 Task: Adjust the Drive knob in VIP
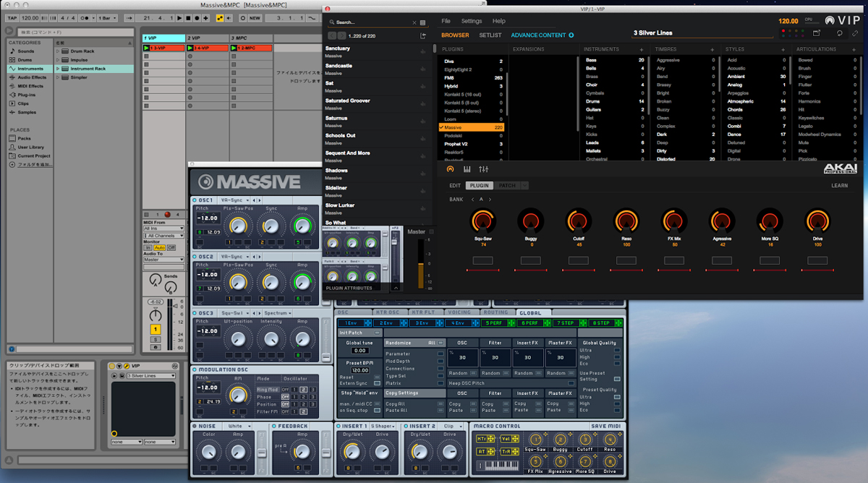pos(817,221)
